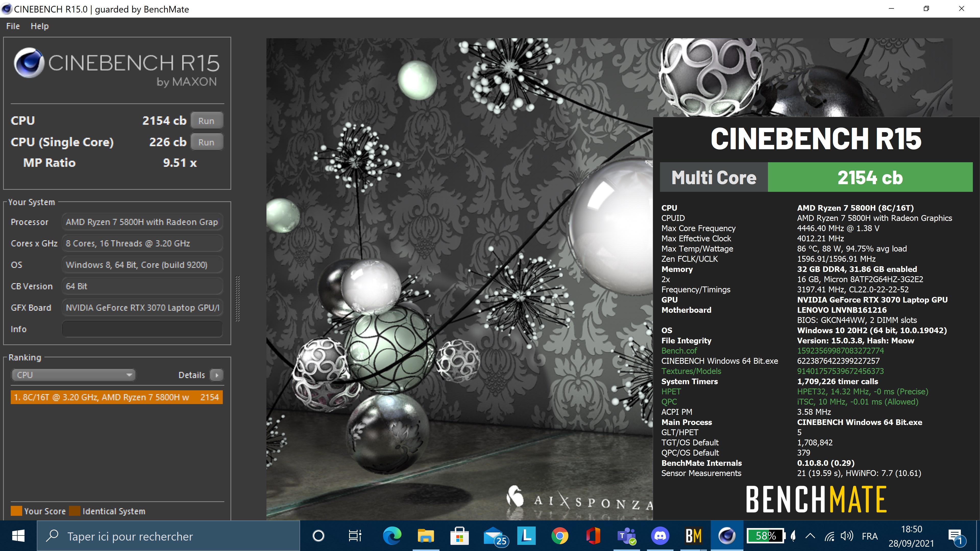Image resolution: width=980 pixels, height=551 pixels.
Task: Open the Help menu
Action: [40, 26]
